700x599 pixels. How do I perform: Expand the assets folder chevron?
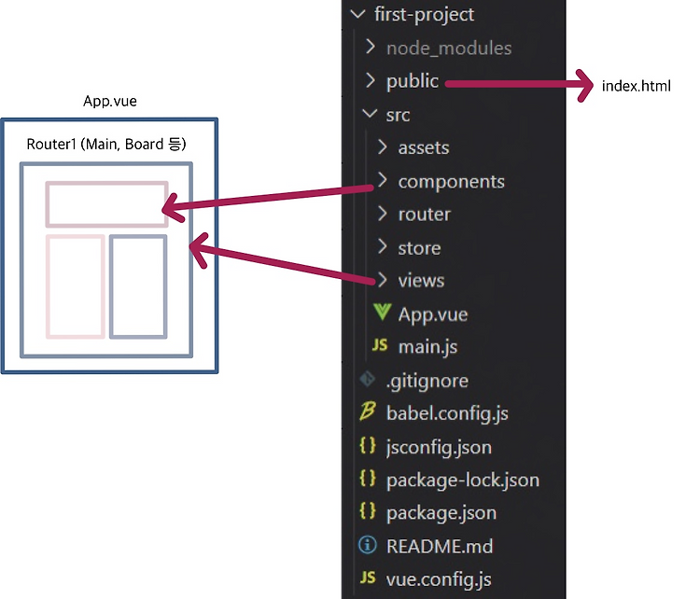(382, 146)
